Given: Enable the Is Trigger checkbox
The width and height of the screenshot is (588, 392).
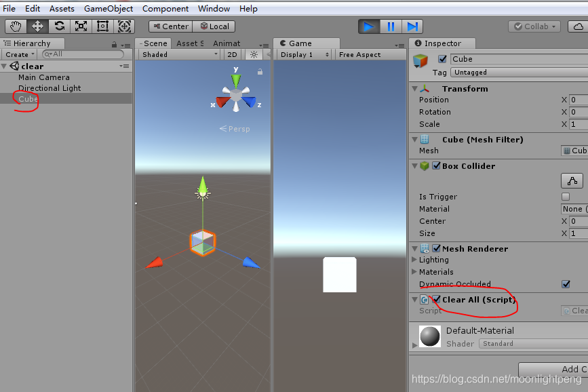Looking at the screenshot, I should pos(566,197).
